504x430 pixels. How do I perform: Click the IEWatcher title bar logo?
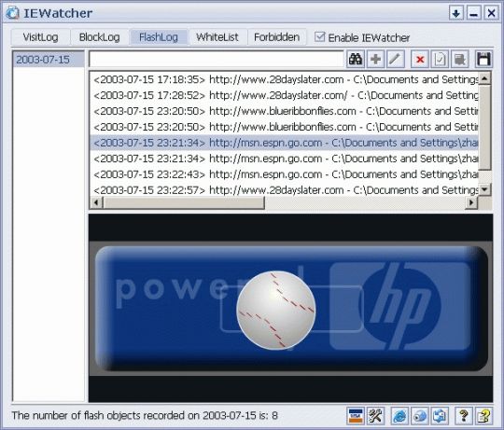pyautogui.click(x=13, y=13)
